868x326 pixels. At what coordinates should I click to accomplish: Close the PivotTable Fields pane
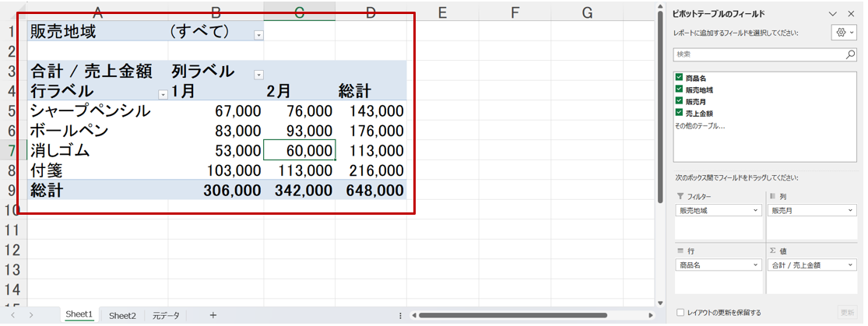(851, 13)
